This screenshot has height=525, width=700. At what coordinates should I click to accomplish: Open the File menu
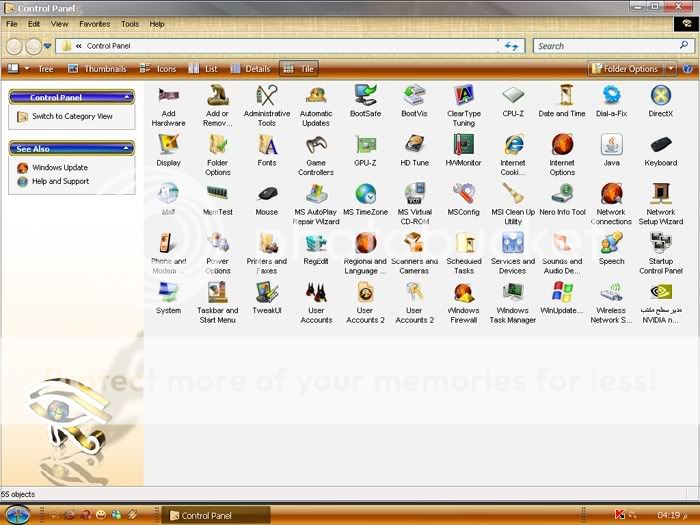(12, 24)
